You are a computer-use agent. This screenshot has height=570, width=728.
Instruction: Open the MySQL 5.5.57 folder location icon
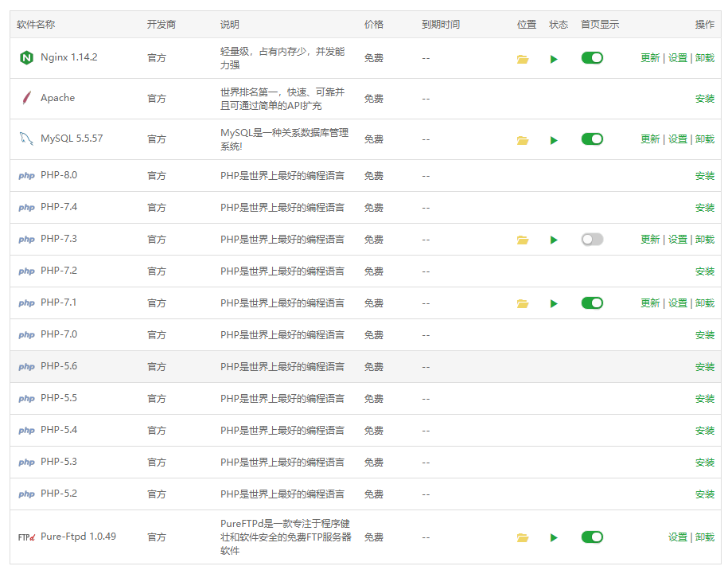(523, 140)
